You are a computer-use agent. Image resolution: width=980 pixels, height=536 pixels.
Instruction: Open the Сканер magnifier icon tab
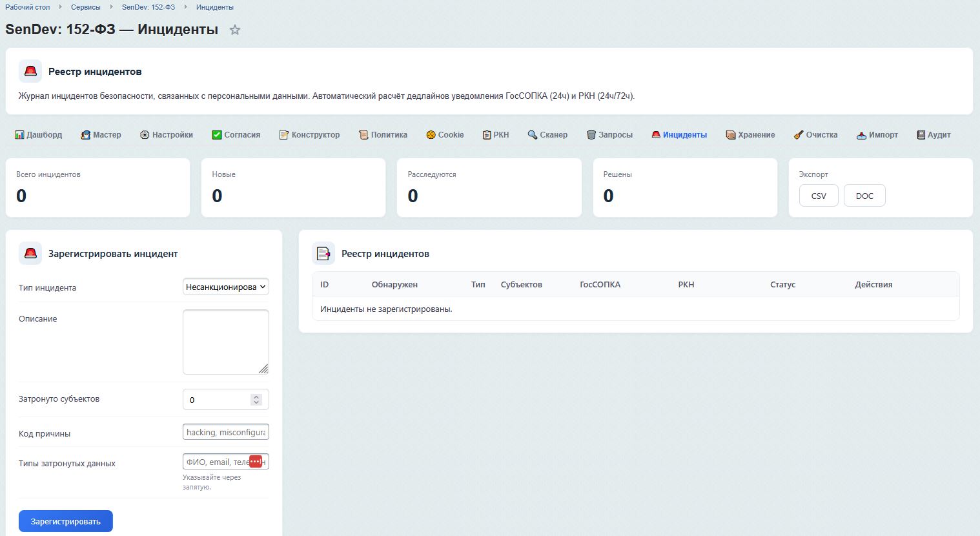coord(533,135)
